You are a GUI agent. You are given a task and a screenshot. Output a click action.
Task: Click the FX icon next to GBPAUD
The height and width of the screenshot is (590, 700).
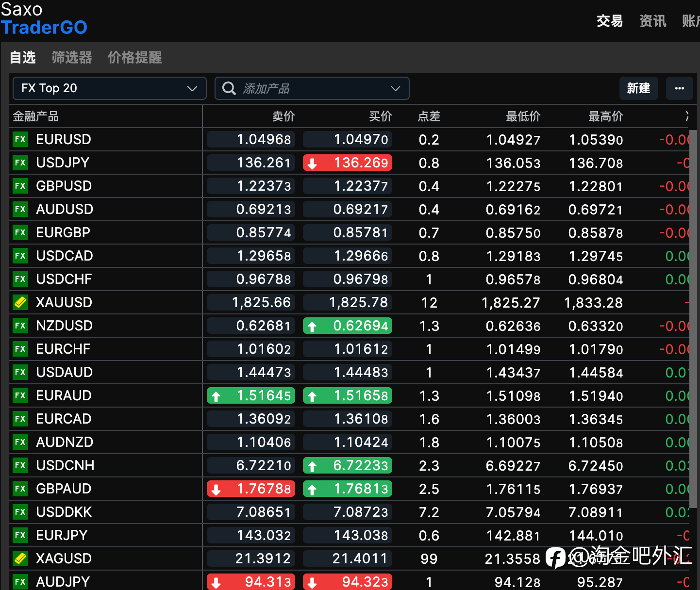coord(20,489)
